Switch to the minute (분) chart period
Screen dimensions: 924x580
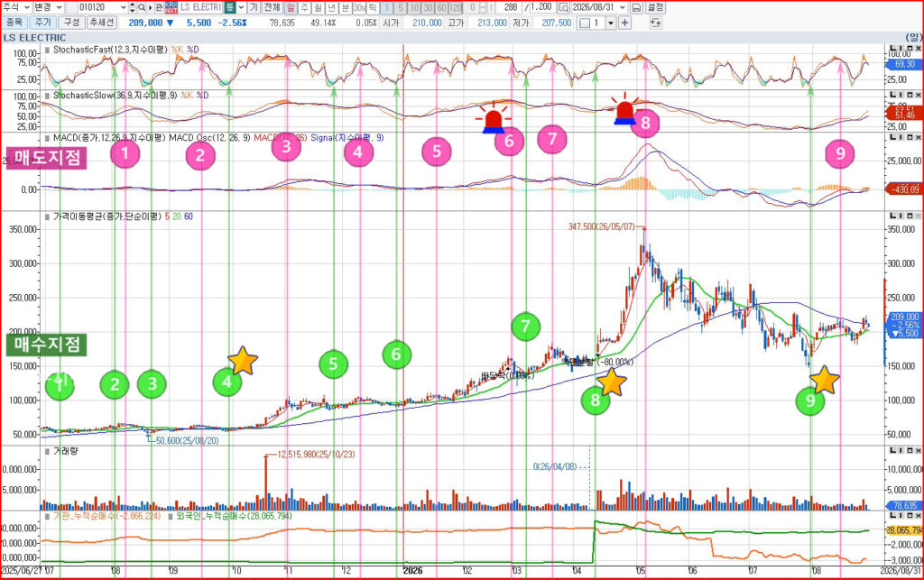(x=346, y=7)
